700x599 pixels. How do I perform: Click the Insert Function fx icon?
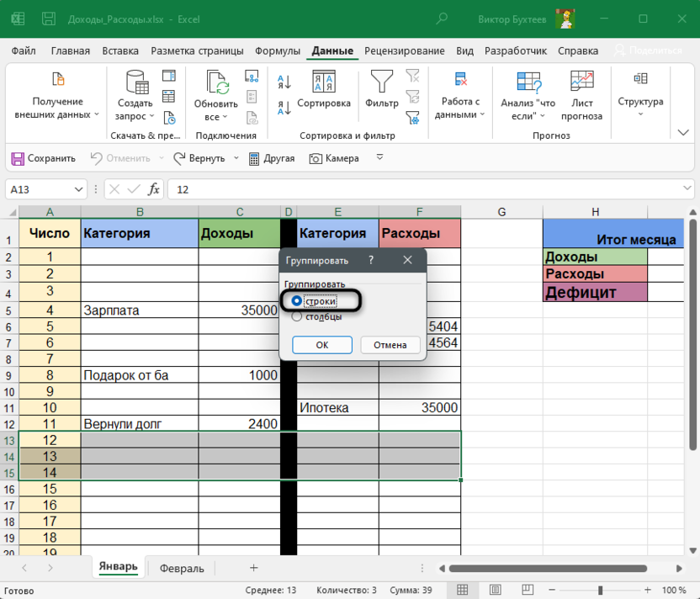154,189
